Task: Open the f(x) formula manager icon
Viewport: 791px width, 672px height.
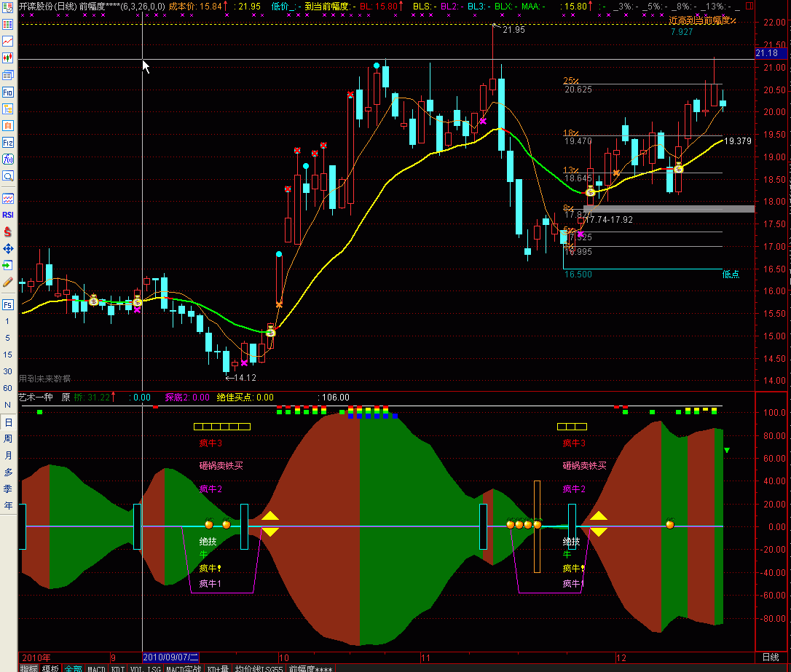Action: (x=7, y=159)
